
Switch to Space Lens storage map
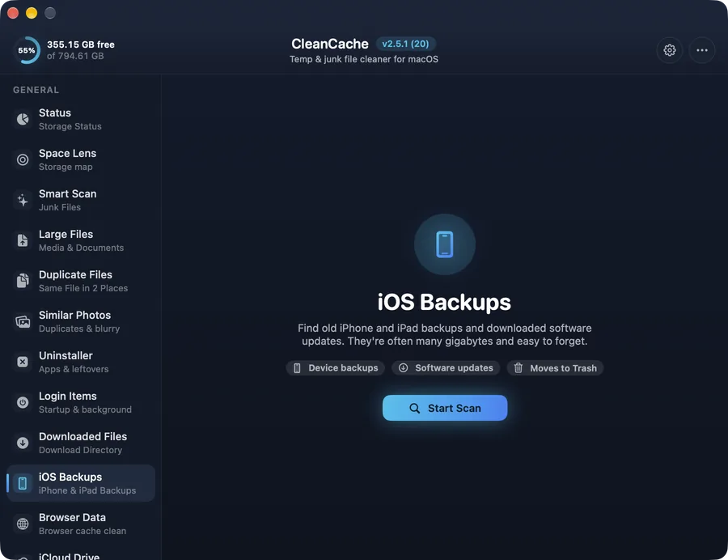[x=81, y=159]
